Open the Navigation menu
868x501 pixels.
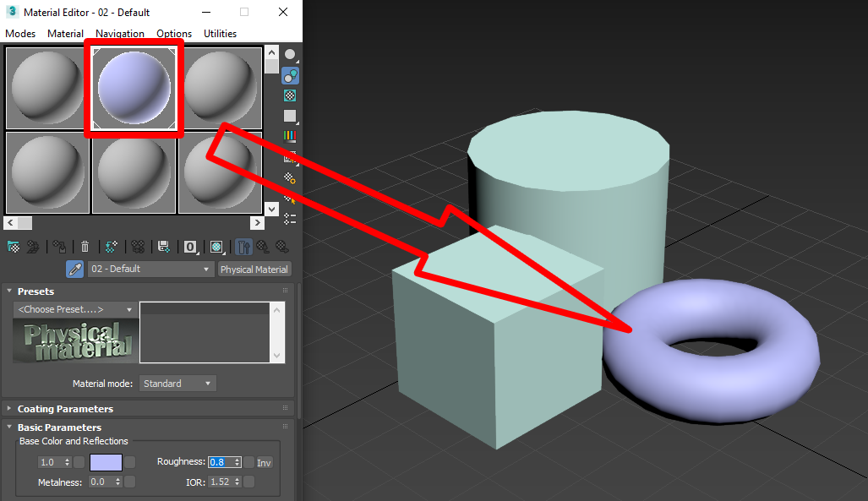[119, 34]
